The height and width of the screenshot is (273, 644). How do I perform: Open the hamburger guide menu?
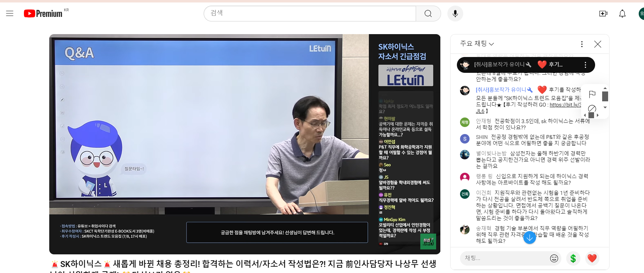pyautogui.click(x=10, y=13)
